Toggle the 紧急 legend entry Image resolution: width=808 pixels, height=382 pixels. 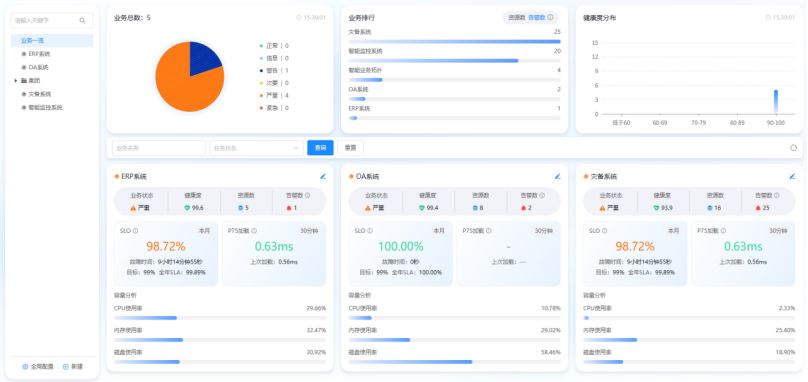click(274, 108)
